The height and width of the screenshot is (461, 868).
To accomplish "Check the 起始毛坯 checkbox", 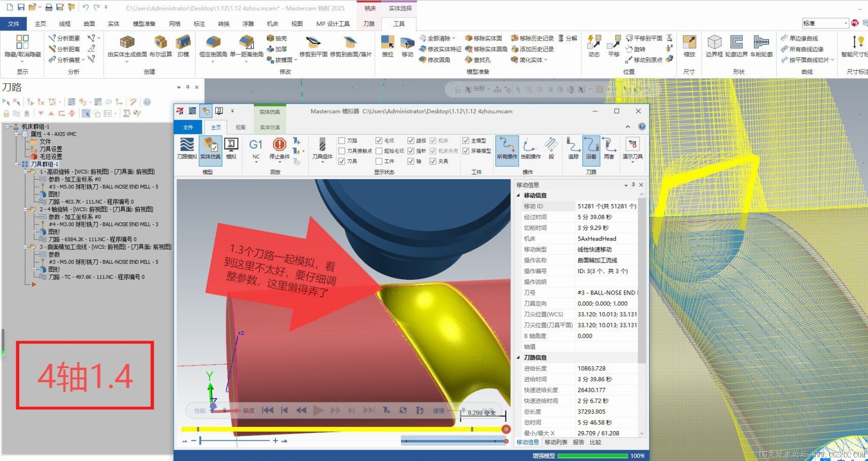I will (x=379, y=151).
